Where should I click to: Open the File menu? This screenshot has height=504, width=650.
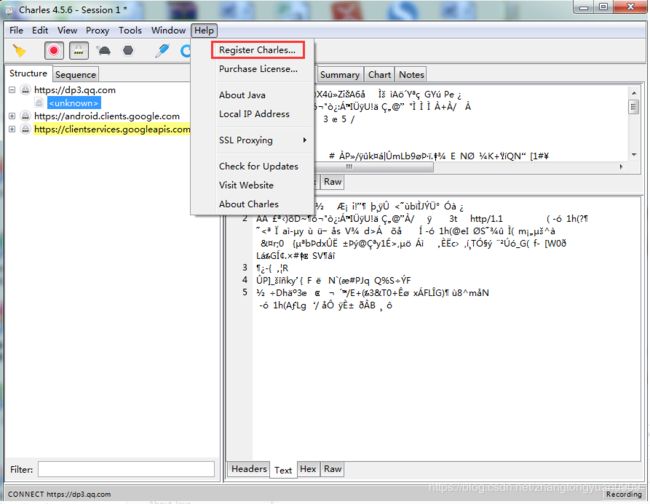point(16,30)
